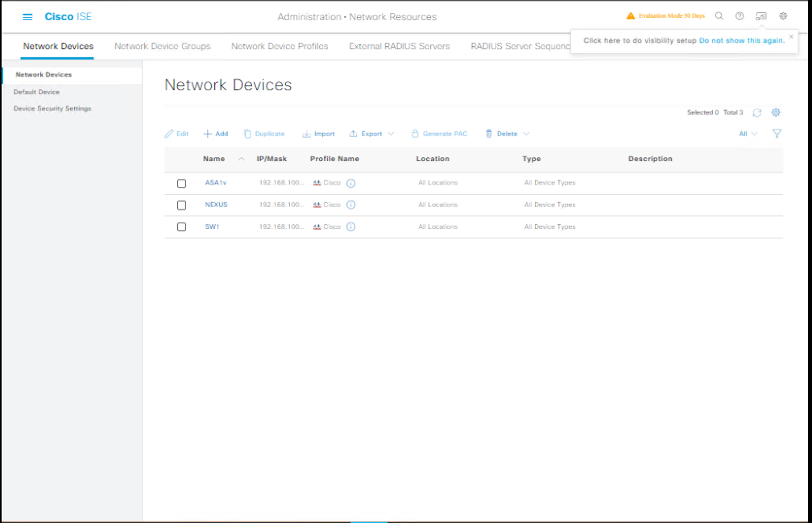Viewport: 812px width, 523px height.
Task: Open the Export dropdown
Action: (372, 134)
